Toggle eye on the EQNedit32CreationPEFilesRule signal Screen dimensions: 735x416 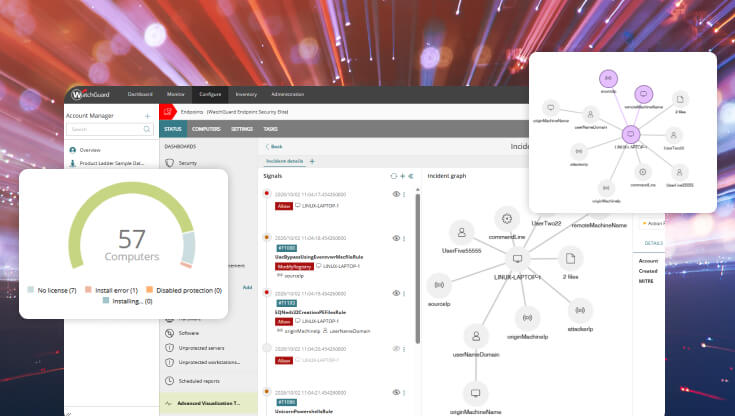pyautogui.click(x=396, y=293)
